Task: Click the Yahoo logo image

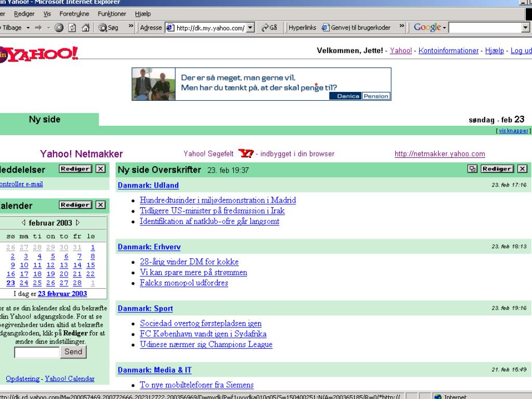Action: (38, 54)
